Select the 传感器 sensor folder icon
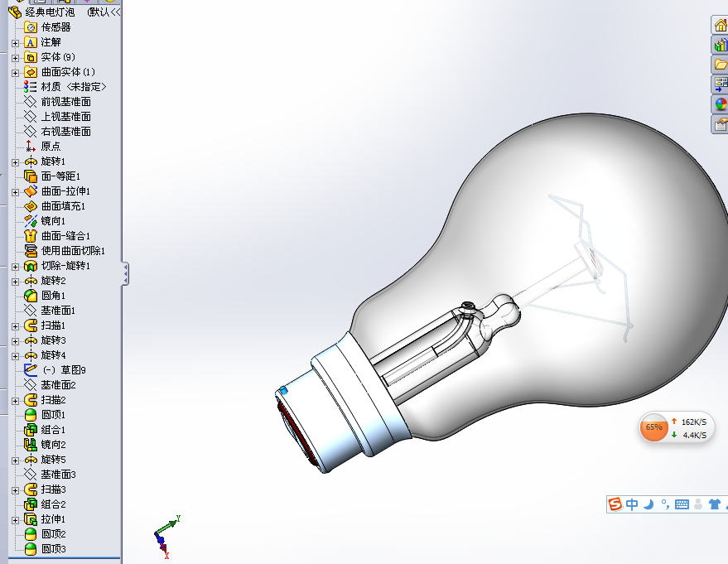This screenshot has width=728, height=564. [31, 27]
